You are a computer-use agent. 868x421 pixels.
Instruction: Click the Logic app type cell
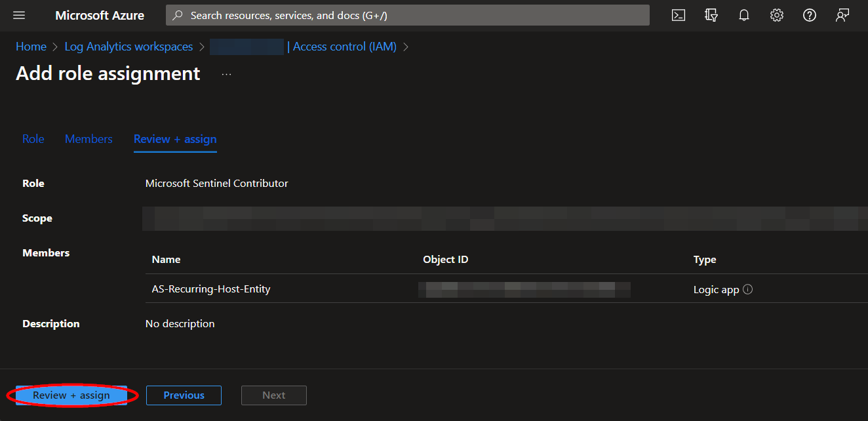[717, 289]
